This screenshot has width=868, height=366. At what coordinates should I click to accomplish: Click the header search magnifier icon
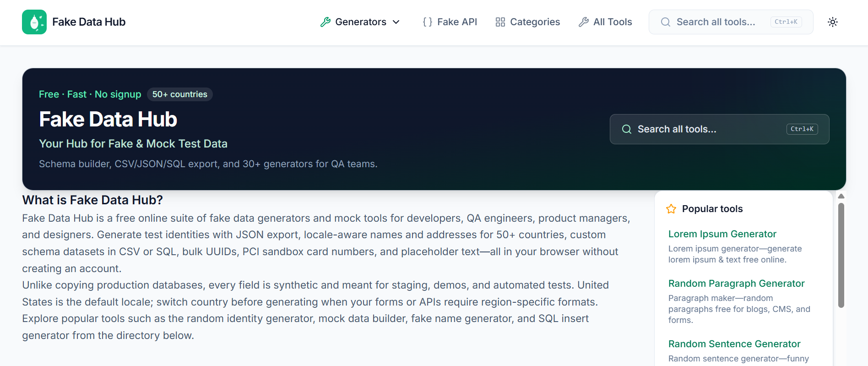[x=666, y=22]
